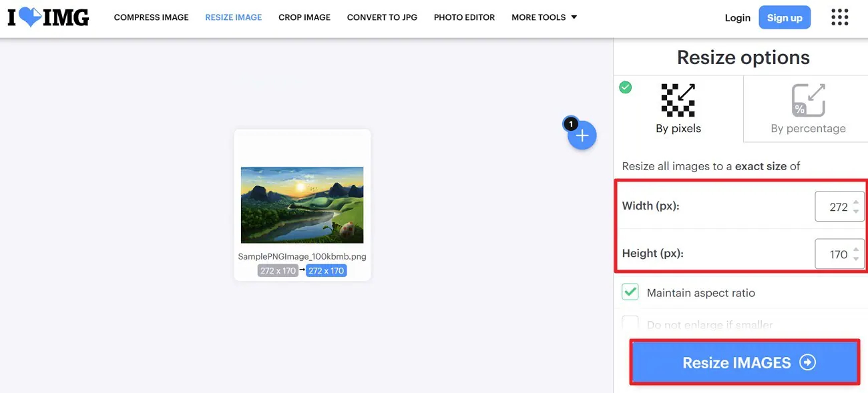Open RESIZE IMAGE tool
This screenshot has width=868, height=393.
[x=234, y=17]
